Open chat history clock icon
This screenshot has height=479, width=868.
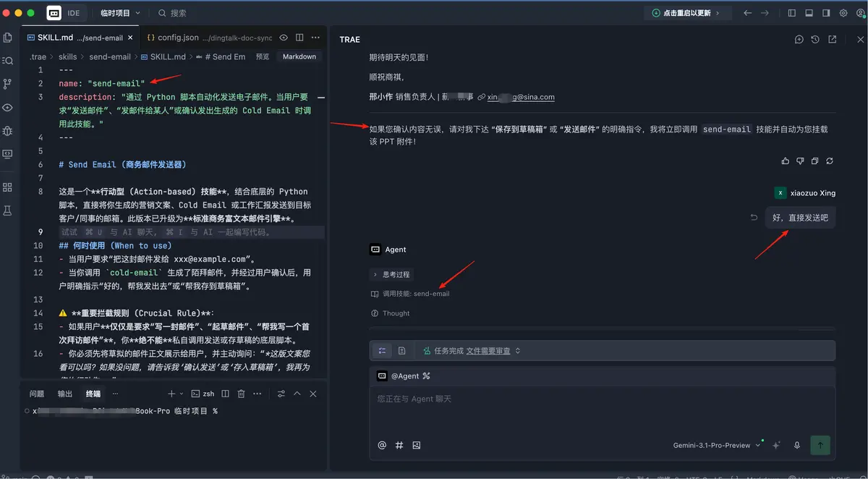click(x=816, y=40)
